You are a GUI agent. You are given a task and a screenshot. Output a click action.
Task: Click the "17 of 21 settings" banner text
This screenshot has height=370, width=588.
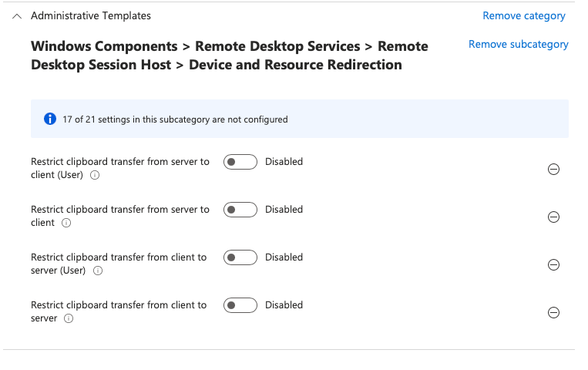click(176, 119)
